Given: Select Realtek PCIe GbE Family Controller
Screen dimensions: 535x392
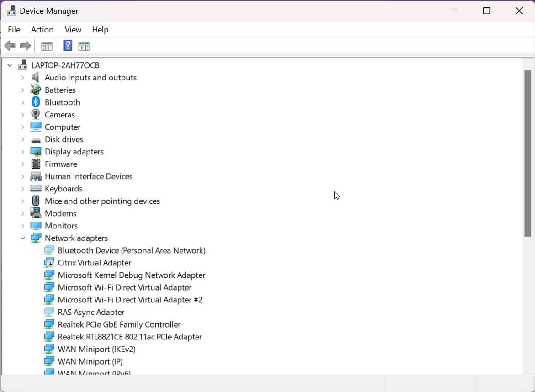Looking at the screenshot, I should (x=119, y=324).
